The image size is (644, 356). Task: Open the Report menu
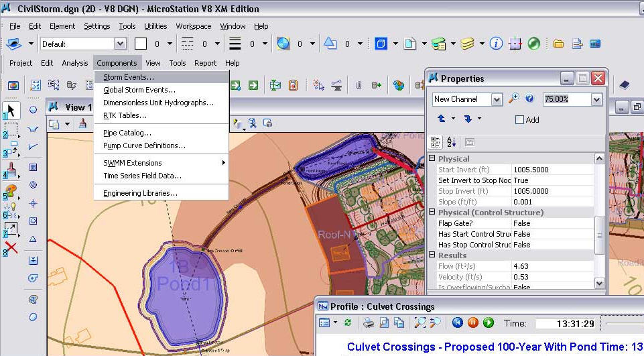pyautogui.click(x=205, y=63)
